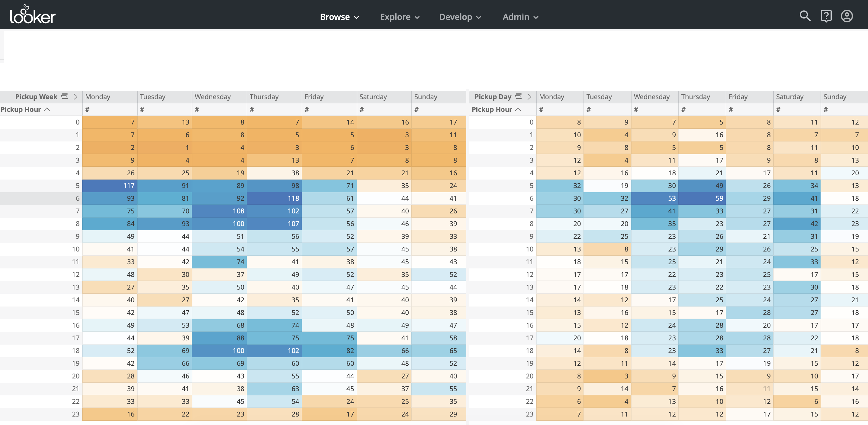This screenshot has height=425, width=868.
Task: Click right arrow beside Pickup Day
Action: click(529, 96)
